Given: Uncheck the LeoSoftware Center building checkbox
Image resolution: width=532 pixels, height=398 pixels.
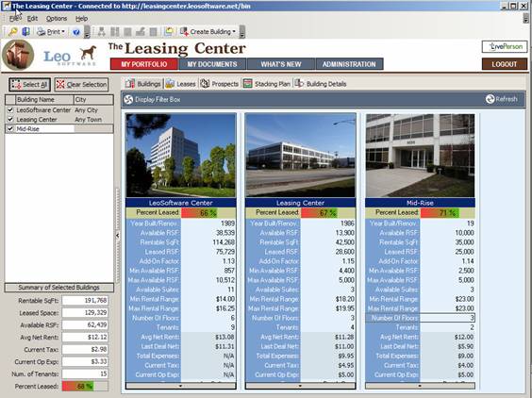Looking at the screenshot, I should tap(10, 110).
